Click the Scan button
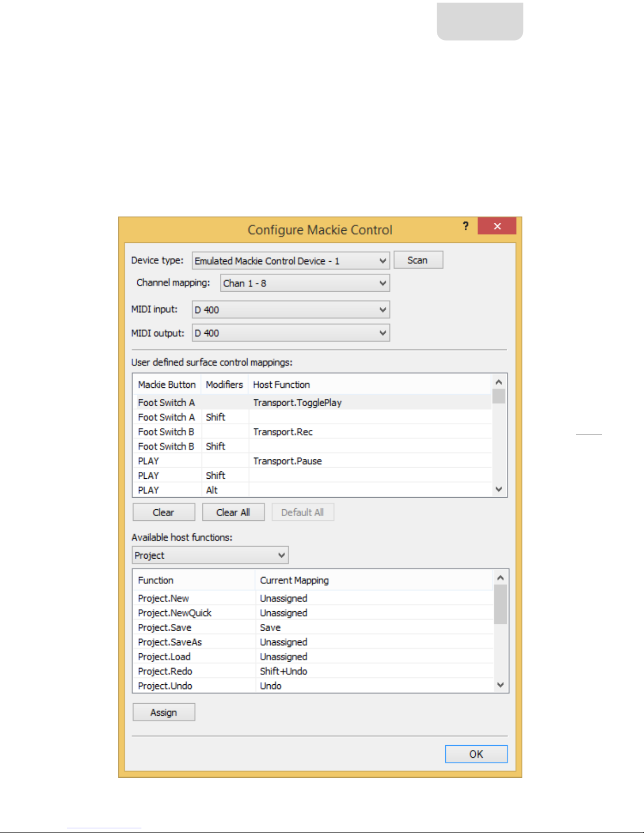Viewport: 644px width, 833px height. [418, 260]
